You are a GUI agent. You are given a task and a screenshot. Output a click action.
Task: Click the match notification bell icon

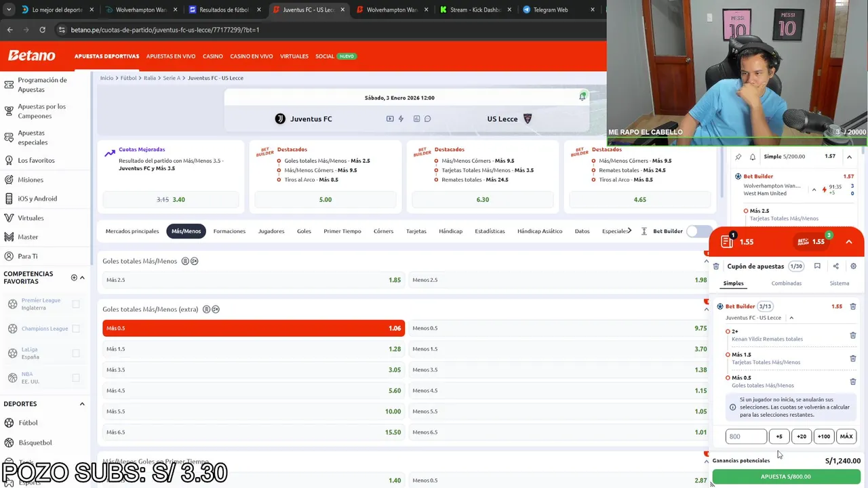(582, 97)
